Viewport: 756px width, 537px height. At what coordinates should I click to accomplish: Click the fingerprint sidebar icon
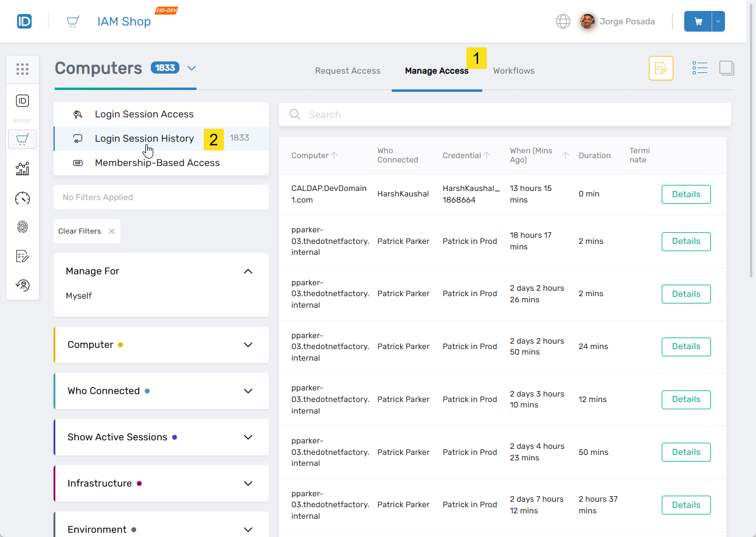click(23, 227)
